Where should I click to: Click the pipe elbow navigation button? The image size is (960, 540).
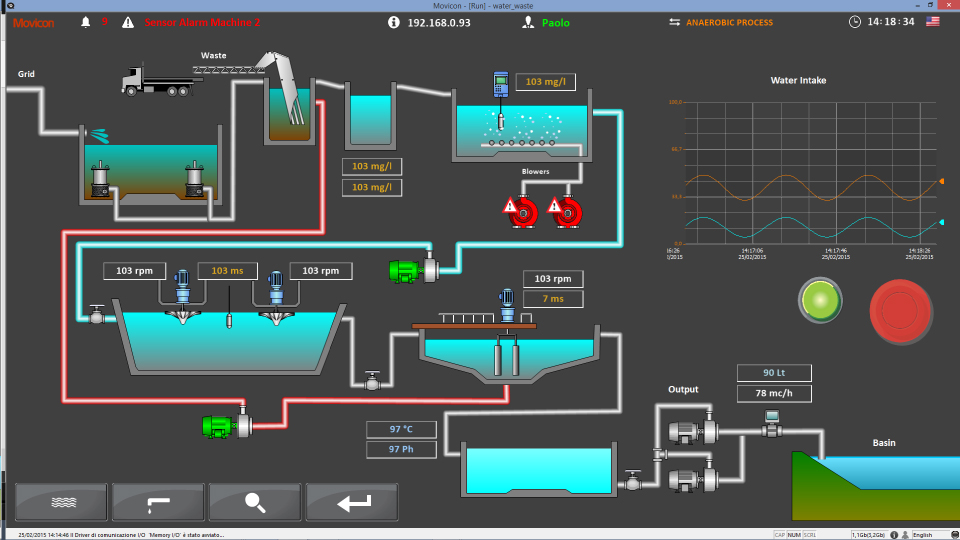(158, 502)
